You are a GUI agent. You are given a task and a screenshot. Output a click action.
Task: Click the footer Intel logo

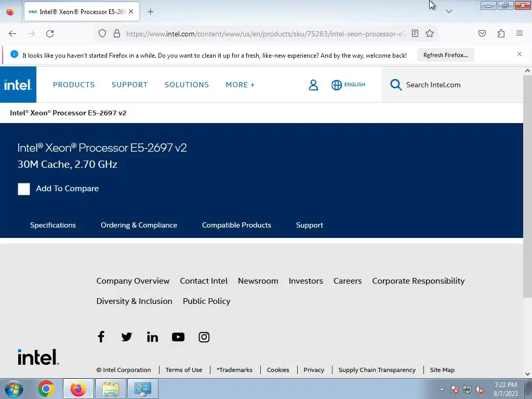[38, 357]
